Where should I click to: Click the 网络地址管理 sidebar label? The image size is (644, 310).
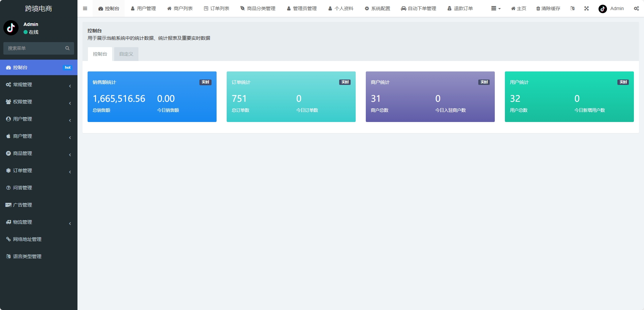coord(27,239)
